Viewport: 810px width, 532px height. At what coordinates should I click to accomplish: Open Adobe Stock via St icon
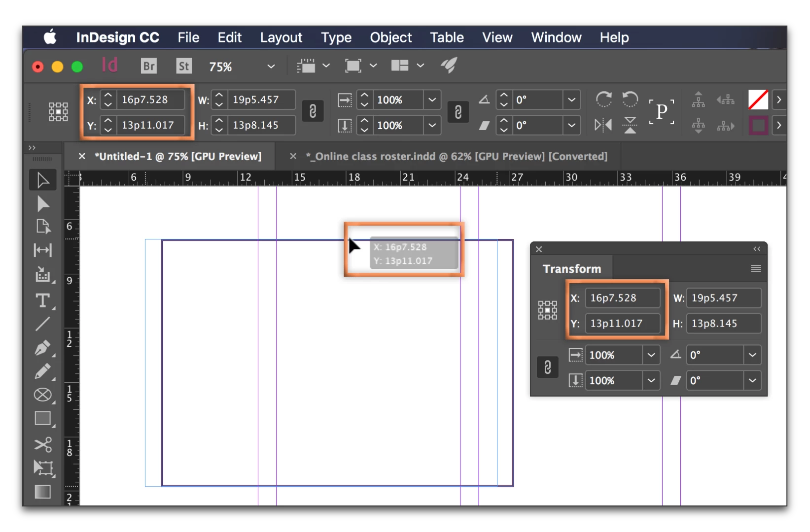pos(183,66)
